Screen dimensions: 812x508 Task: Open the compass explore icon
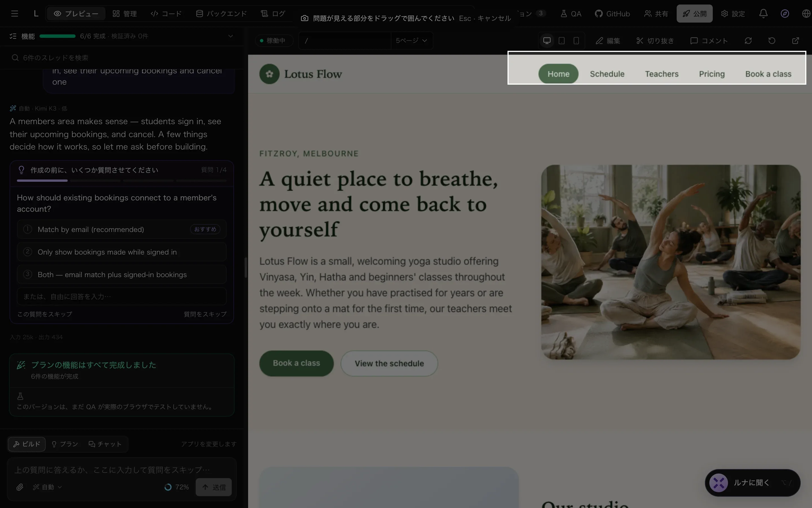pos(785,14)
